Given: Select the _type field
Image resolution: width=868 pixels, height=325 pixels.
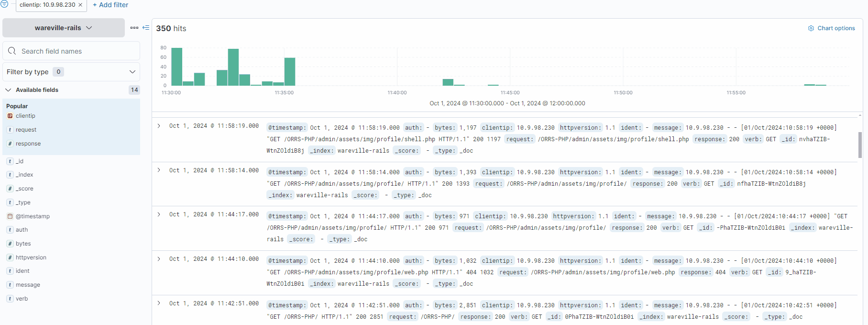Looking at the screenshot, I should pyautogui.click(x=23, y=202).
